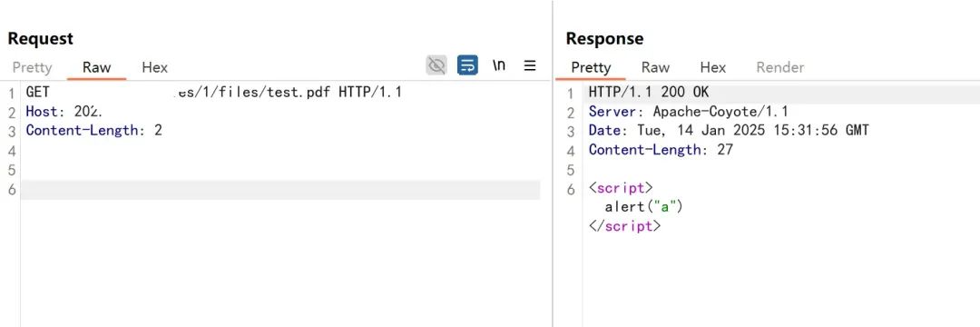Click the Host header line in request
The image size is (980, 327).
click(x=64, y=112)
